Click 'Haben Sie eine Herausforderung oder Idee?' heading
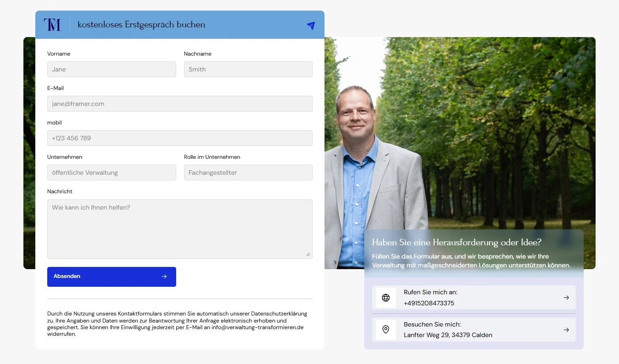Screen dimensions: 619x364 457,242
